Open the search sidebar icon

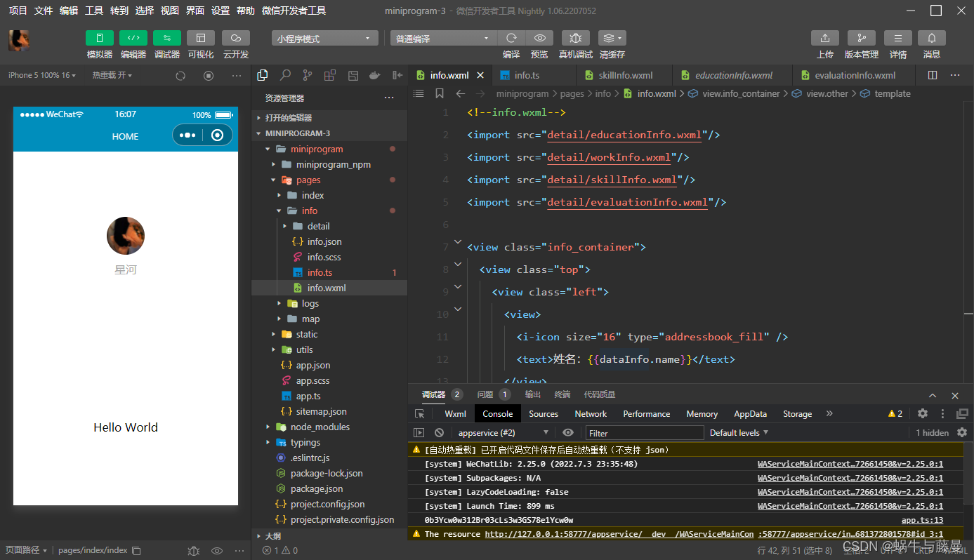[x=285, y=75]
